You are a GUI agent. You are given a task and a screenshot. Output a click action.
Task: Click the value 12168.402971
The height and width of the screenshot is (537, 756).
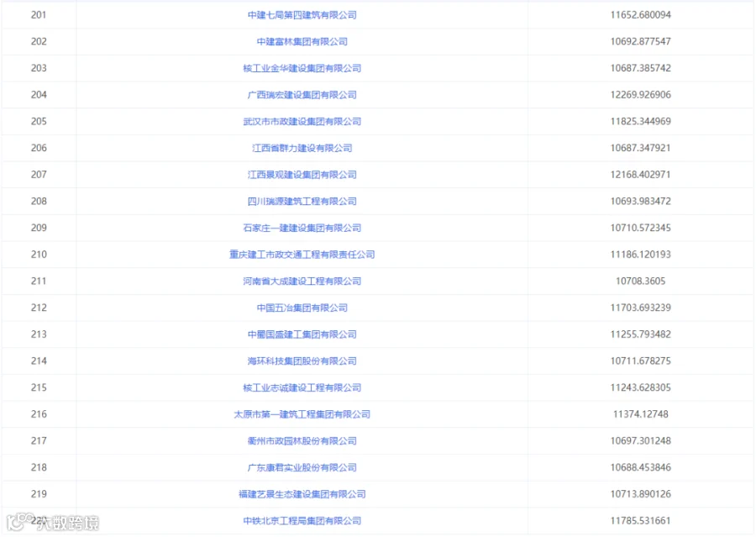[x=640, y=174]
